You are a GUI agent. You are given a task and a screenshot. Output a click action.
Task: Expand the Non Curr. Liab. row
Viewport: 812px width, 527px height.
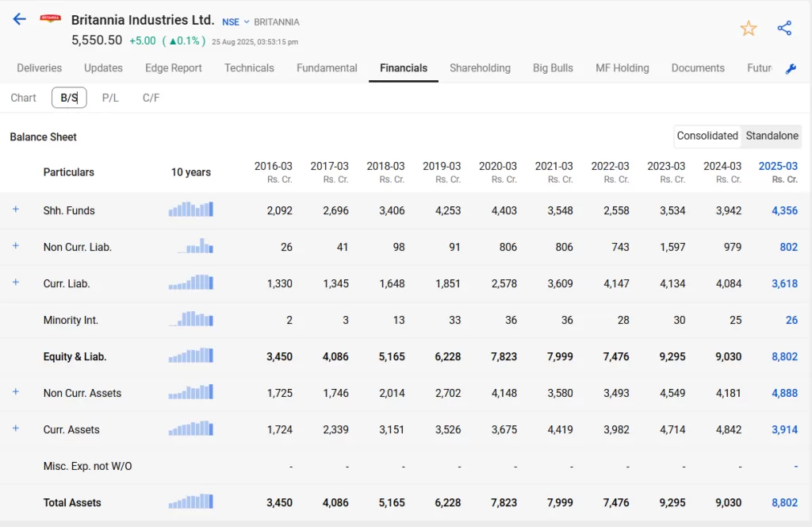pos(16,245)
